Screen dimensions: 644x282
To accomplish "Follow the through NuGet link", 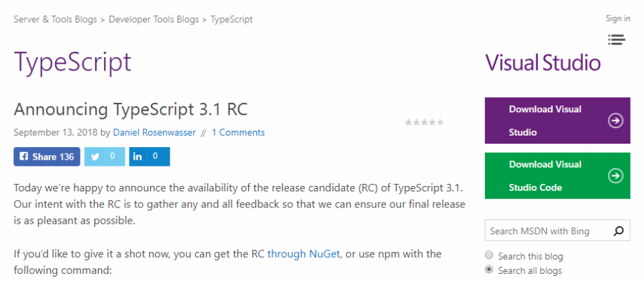I will (303, 254).
